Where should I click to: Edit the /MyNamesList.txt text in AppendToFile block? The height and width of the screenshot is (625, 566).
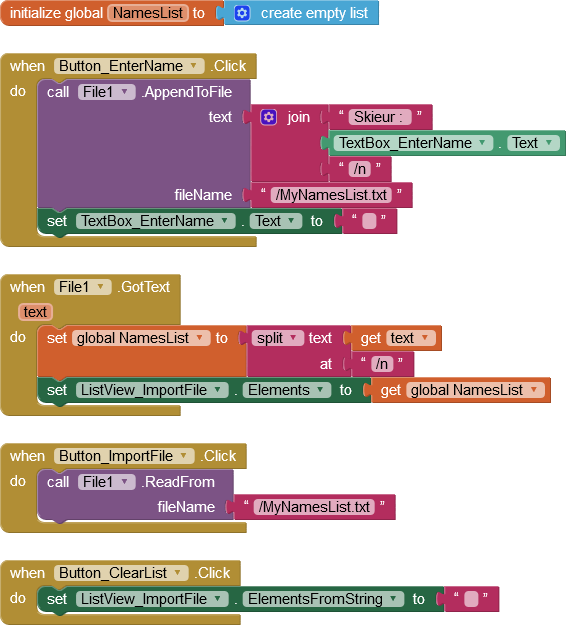(331, 195)
